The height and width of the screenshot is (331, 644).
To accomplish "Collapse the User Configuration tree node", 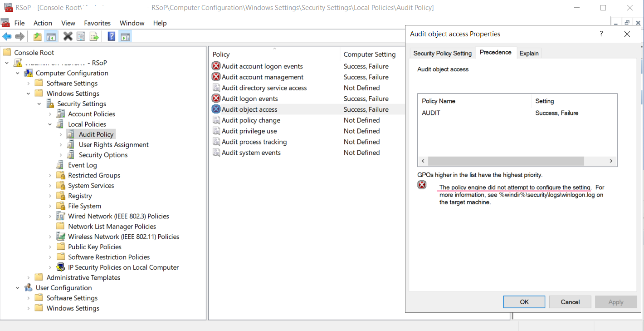I will (18, 288).
